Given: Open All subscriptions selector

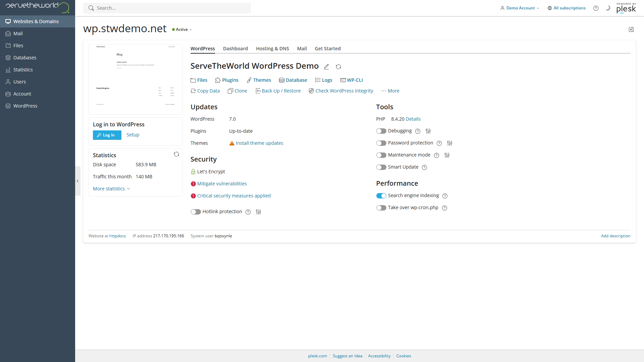Looking at the screenshot, I should coord(567,8).
